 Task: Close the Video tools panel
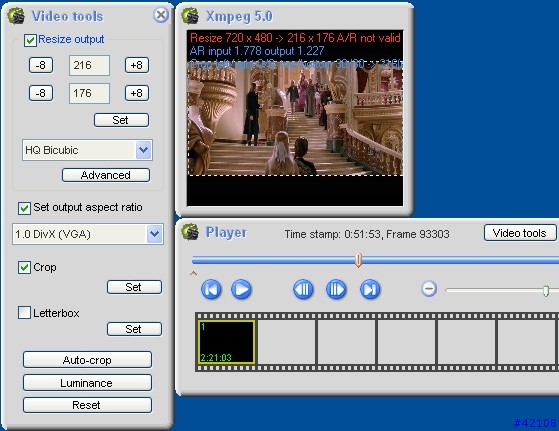161,15
